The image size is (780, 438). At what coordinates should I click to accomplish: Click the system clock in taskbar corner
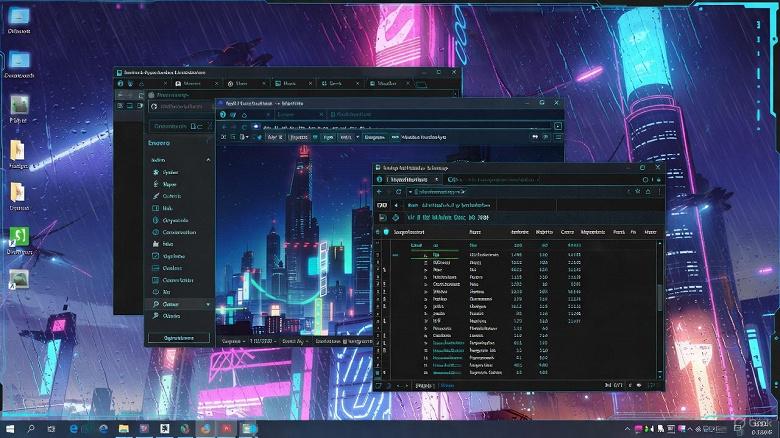click(x=761, y=428)
